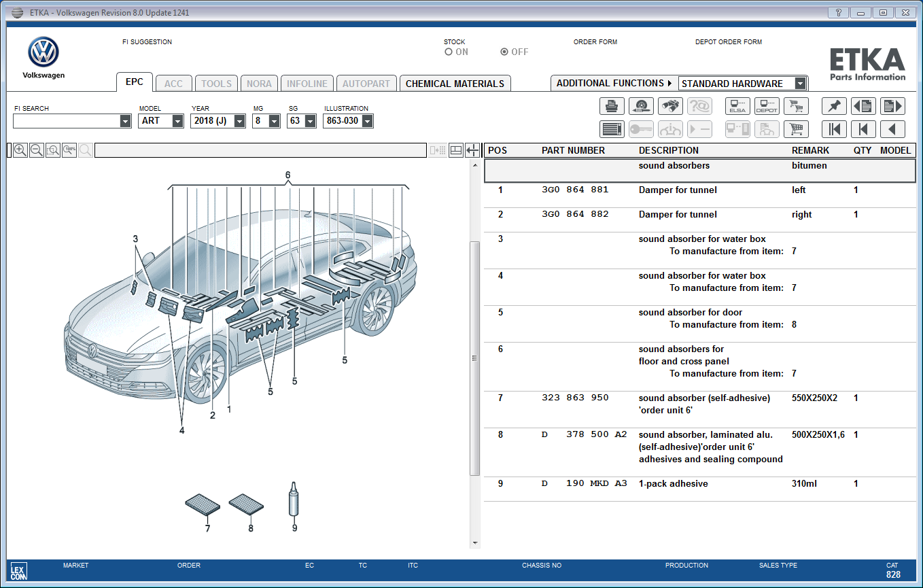Screen dimensions: 923x588
Task: Open the YEAR dropdown 2018 (J)
Action: pos(240,121)
